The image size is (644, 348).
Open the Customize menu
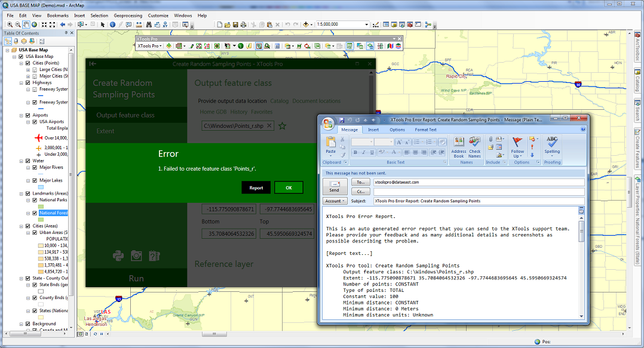click(158, 16)
